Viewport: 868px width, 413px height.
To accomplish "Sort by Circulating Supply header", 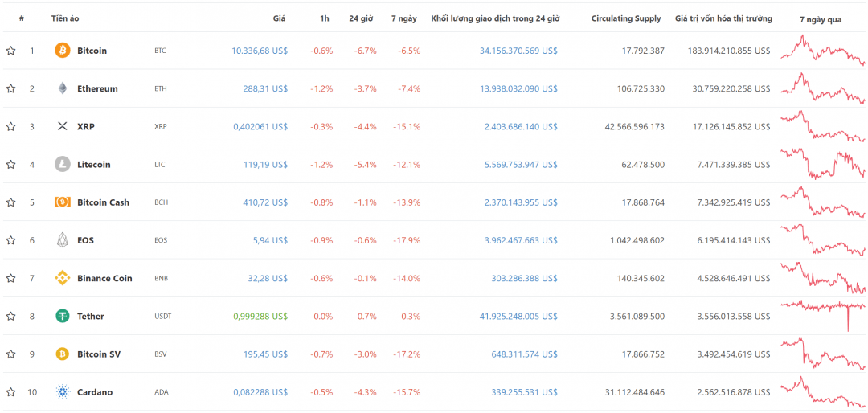I will 625,18.
